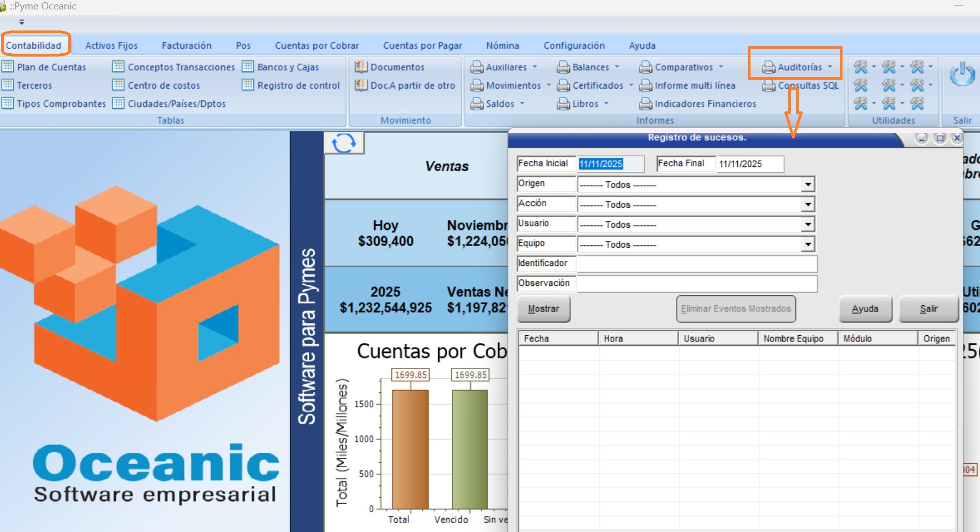Open the Nómina ribbon tab
Viewport: 980px width, 532px height.
tap(502, 45)
